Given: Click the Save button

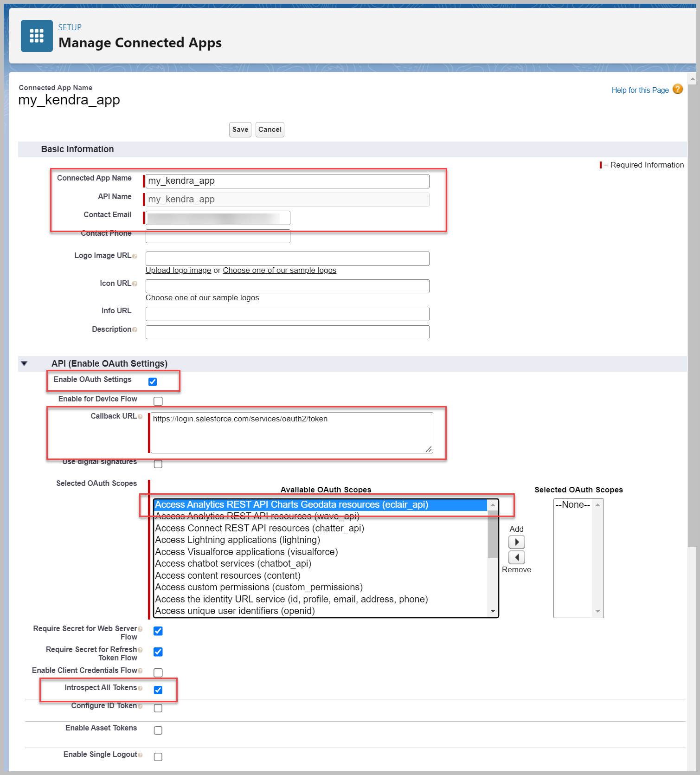Looking at the screenshot, I should 240,129.
